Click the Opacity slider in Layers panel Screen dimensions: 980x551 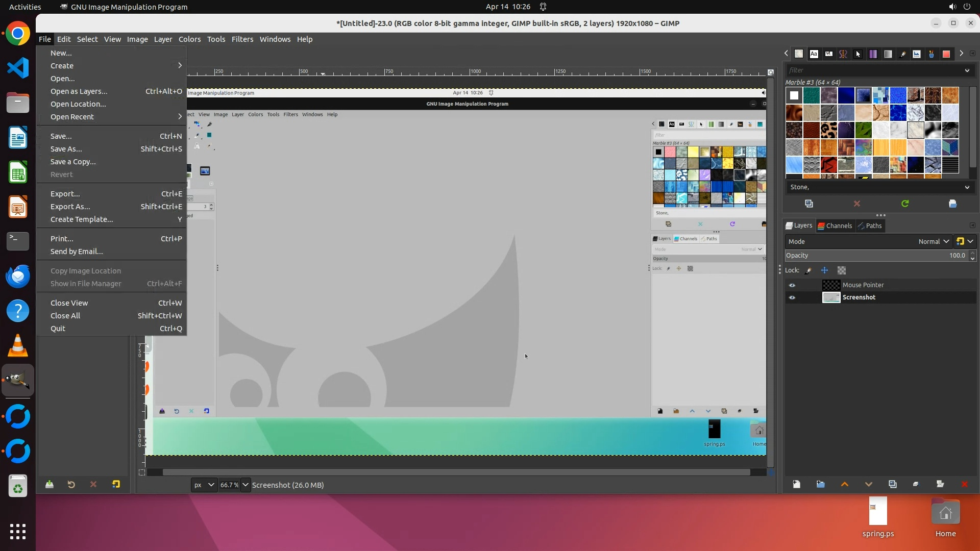(x=875, y=256)
